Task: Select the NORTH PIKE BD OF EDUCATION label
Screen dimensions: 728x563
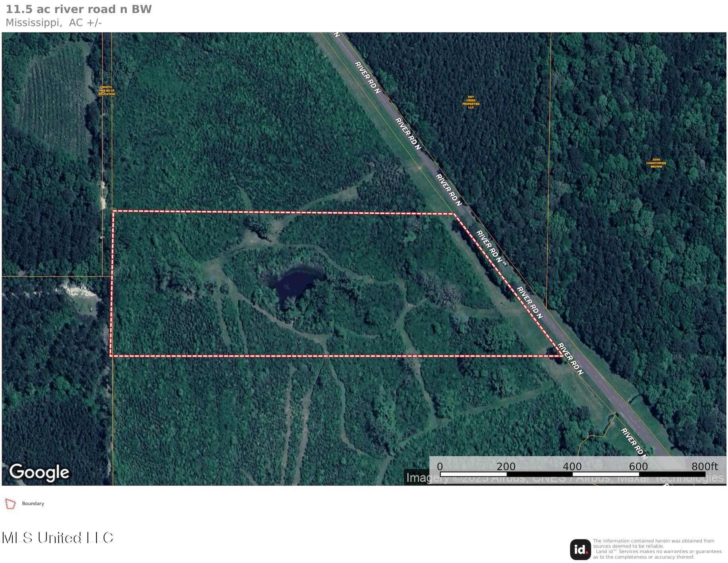Action: pyautogui.click(x=108, y=91)
